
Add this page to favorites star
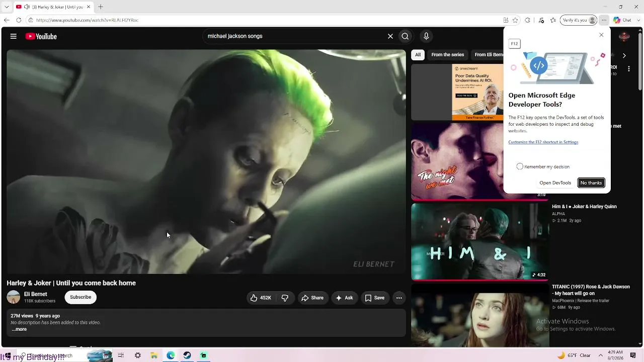coord(515,20)
